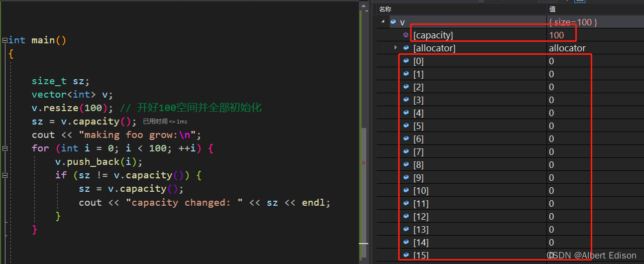Click the cube icon of element [3]

point(406,100)
